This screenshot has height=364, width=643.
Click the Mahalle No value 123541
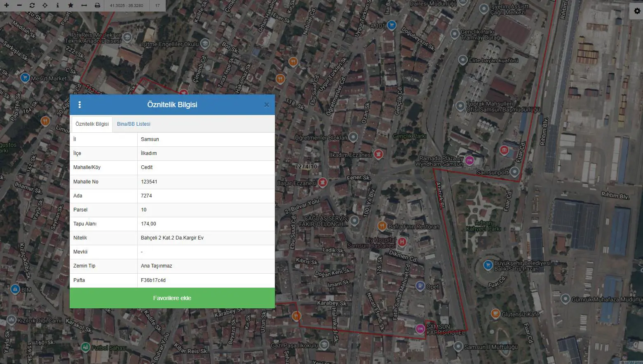coord(149,182)
